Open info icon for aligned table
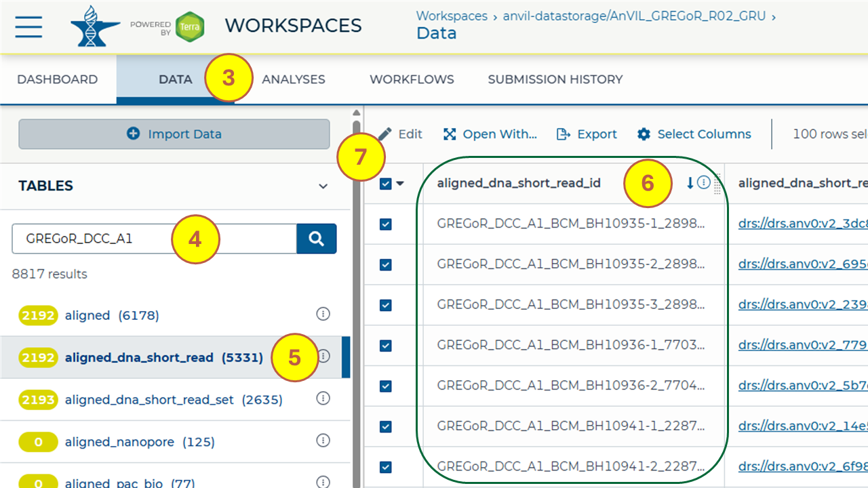868x488 pixels. (323, 314)
